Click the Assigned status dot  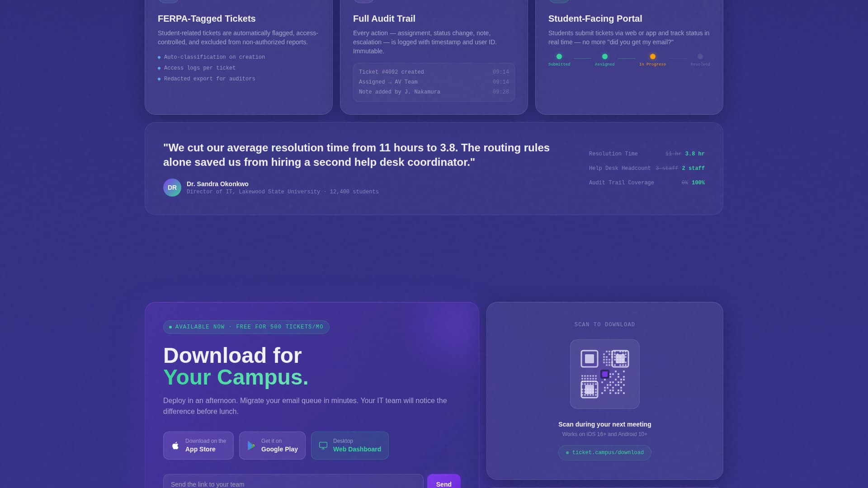coord(605,56)
